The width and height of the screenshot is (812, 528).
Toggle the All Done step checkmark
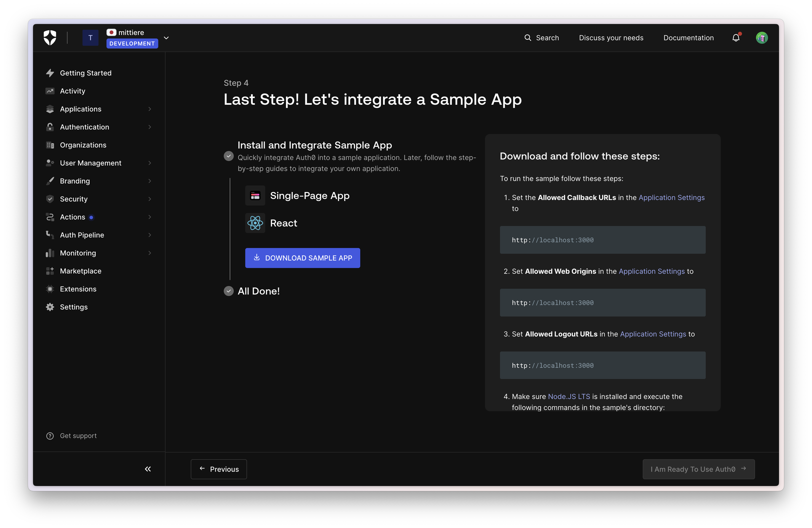(x=228, y=291)
